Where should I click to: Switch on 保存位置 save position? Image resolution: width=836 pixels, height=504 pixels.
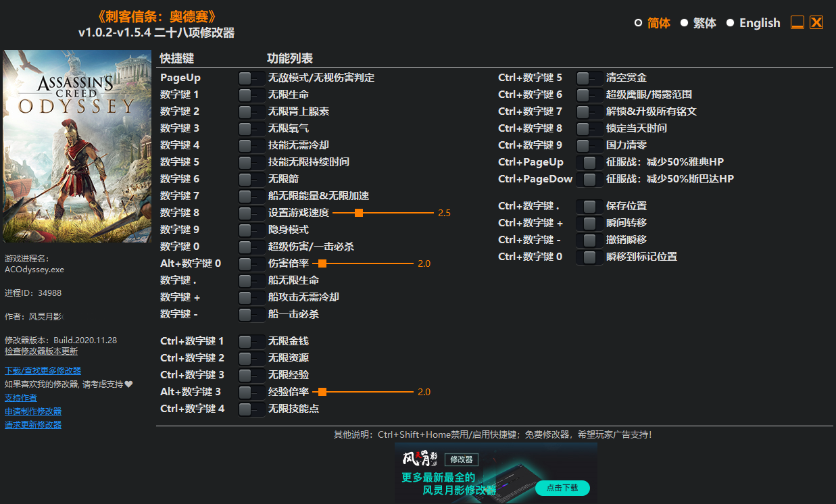click(x=589, y=206)
